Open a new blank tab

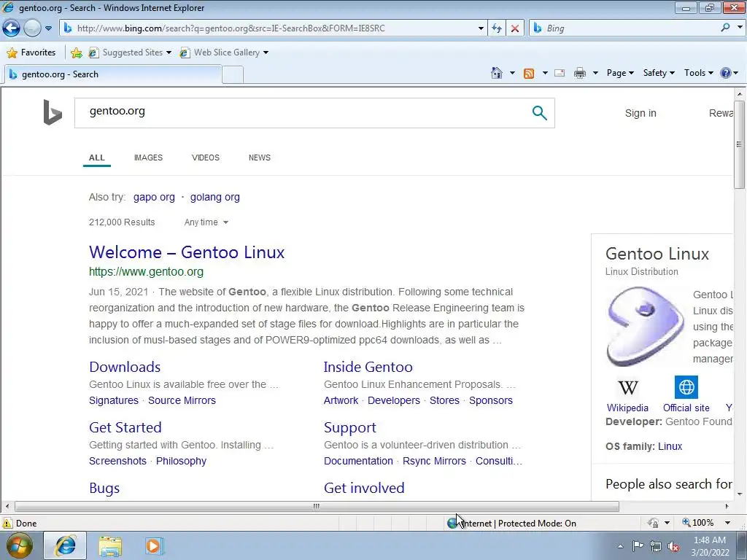233,75
